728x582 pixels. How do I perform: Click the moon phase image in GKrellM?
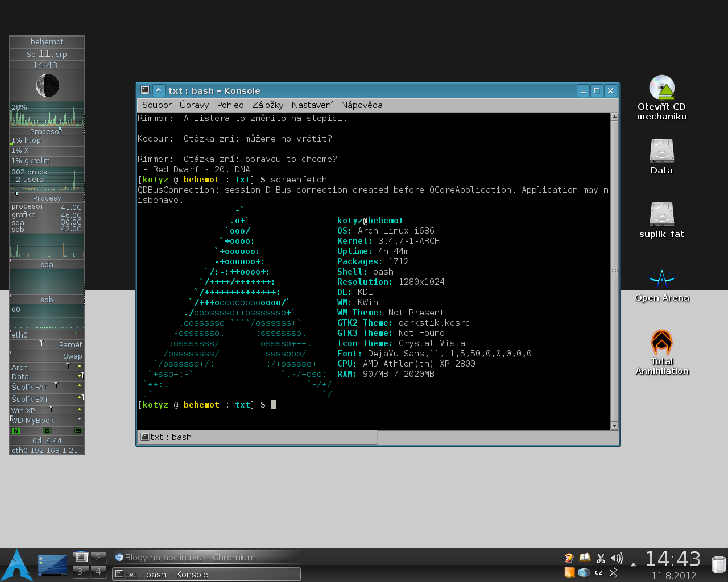point(47,86)
